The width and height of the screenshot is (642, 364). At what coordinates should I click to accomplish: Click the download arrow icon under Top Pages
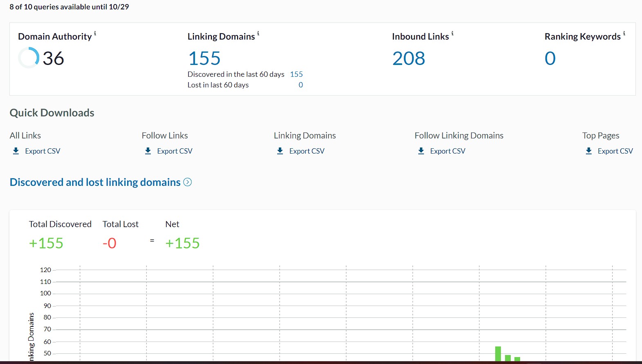pyautogui.click(x=589, y=151)
